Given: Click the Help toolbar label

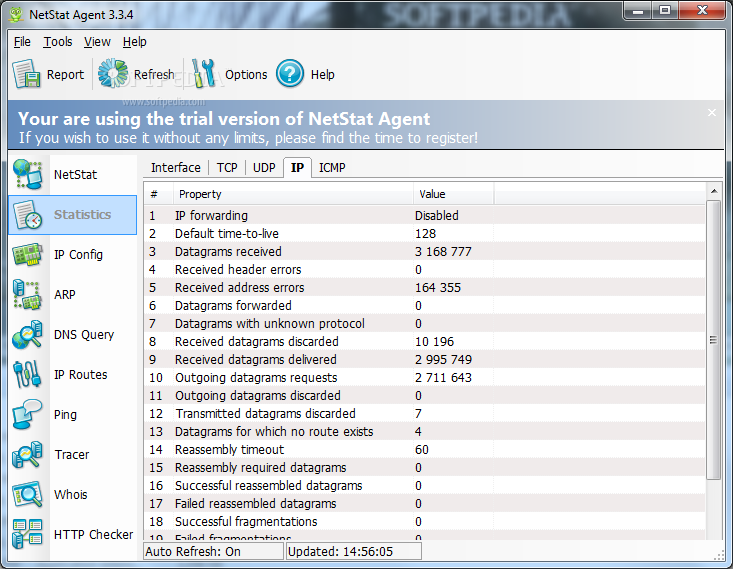Looking at the screenshot, I should (x=323, y=74).
